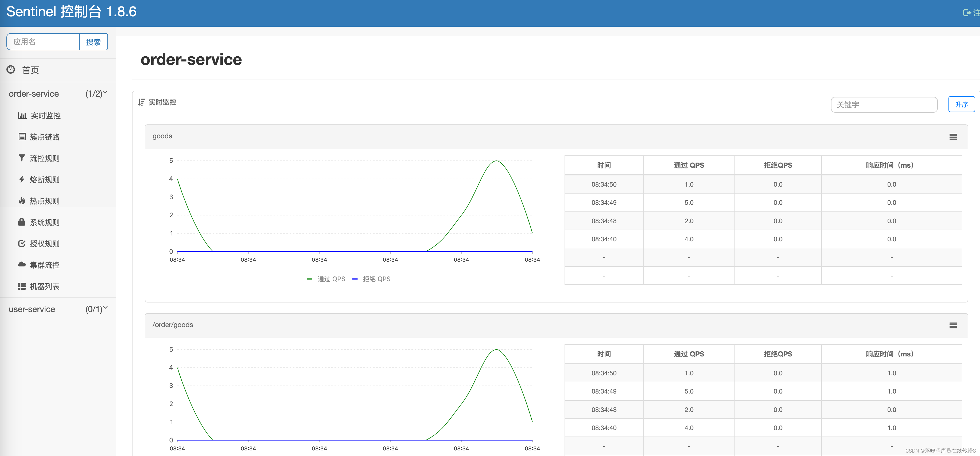Expand the user-service app chevron
Screen dimensions: 980x456
click(105, 307)
